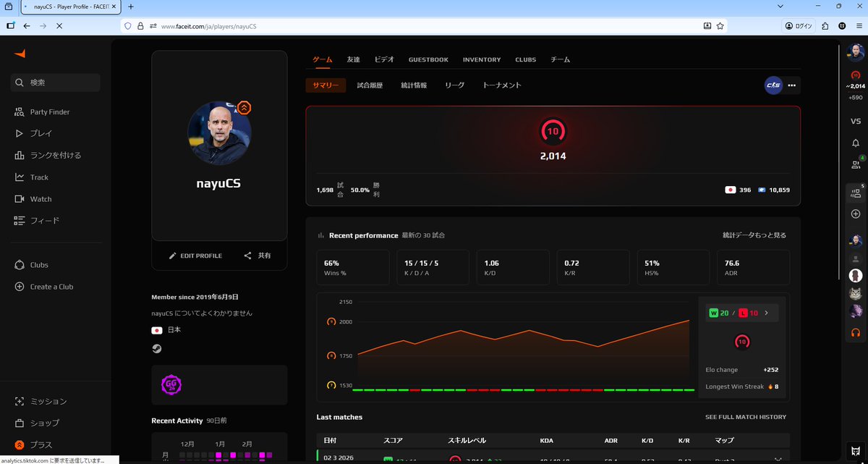Open ショップ in the sidebar
The image size is (868, 464).
37,423
